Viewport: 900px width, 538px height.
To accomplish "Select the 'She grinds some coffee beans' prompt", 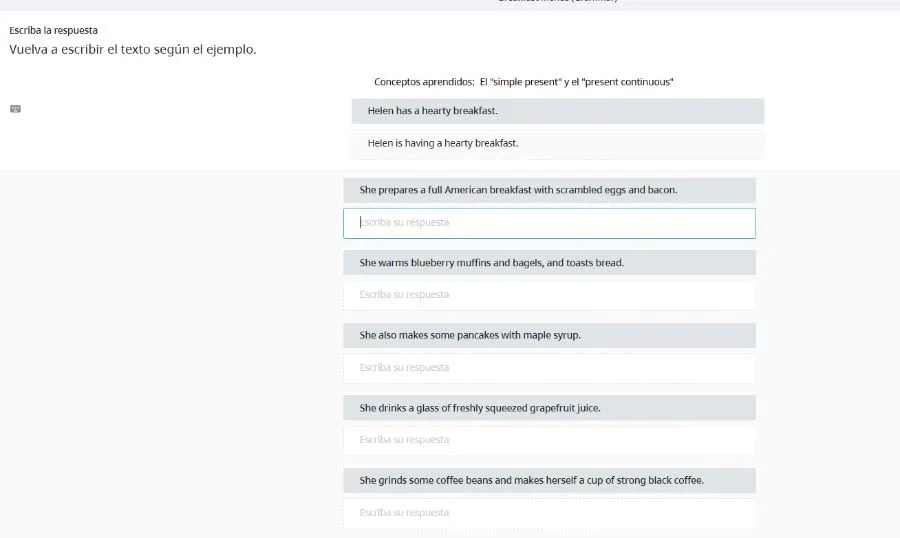I will (531, 481).
